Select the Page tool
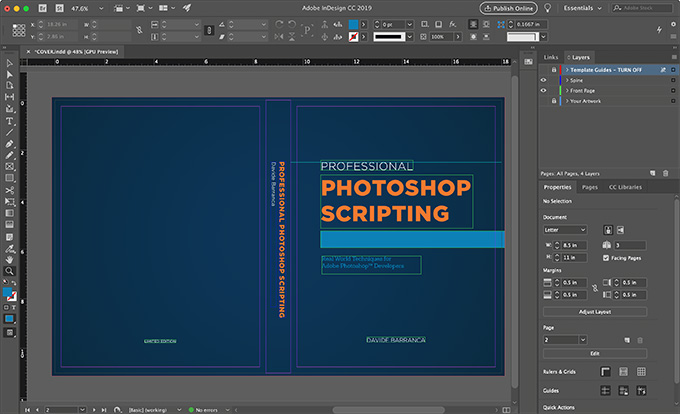The width and height of the screenshot is (680, 414). coord(9,85)
